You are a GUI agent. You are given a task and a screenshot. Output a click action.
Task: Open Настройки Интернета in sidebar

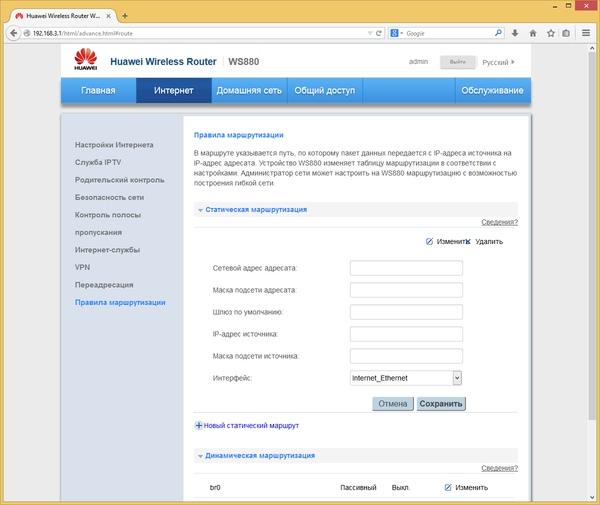(x=114, y=145)
